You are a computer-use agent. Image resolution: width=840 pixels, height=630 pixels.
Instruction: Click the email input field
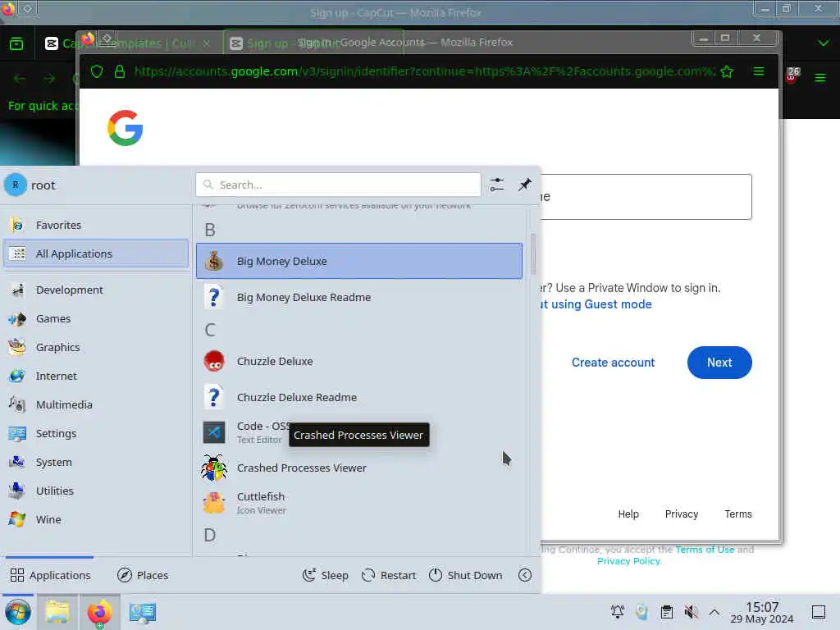point(646,197)
